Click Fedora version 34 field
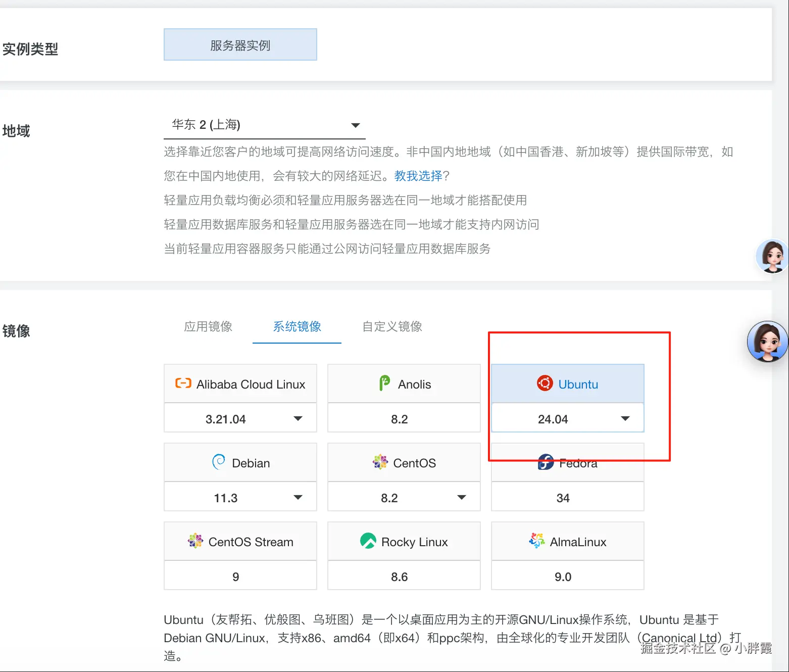 pyautogui.click(x=568, y=498)
